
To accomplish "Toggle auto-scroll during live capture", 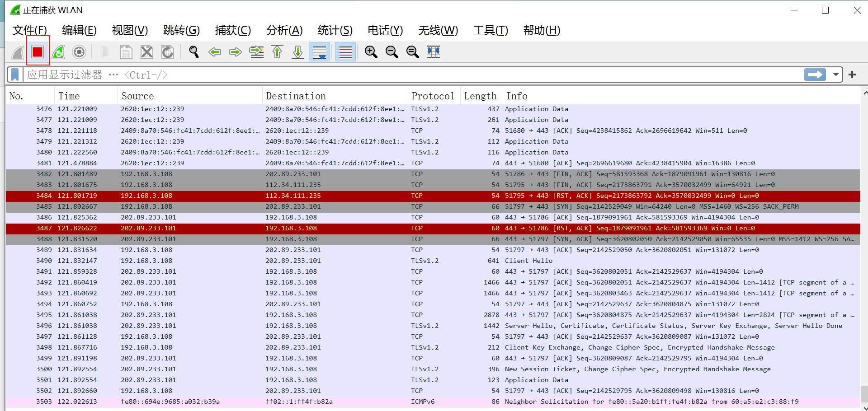I will [320, 52].
